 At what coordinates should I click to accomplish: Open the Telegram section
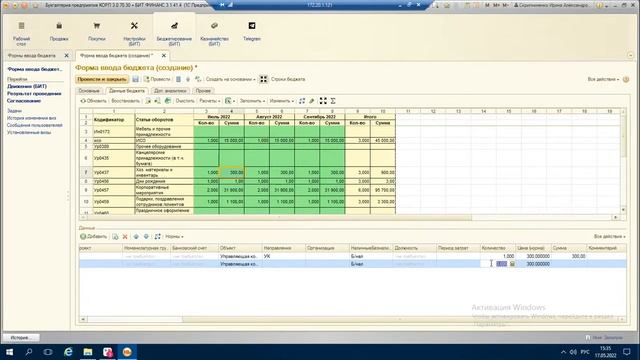click(252, 32)
